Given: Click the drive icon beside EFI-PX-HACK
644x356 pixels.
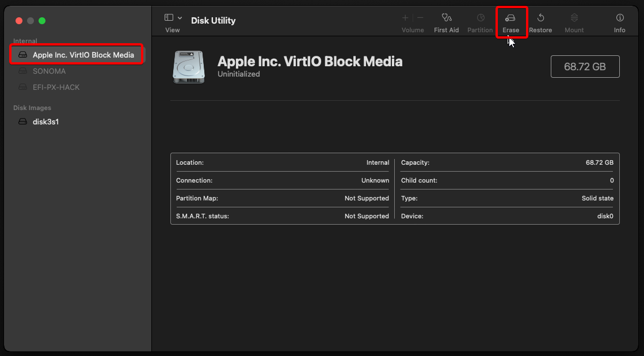Looking at the screenshot, I should point(23,87).
